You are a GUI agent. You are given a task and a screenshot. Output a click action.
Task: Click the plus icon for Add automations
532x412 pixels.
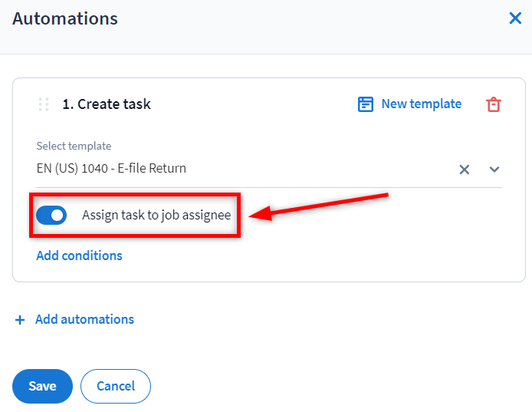pos(20,320)
